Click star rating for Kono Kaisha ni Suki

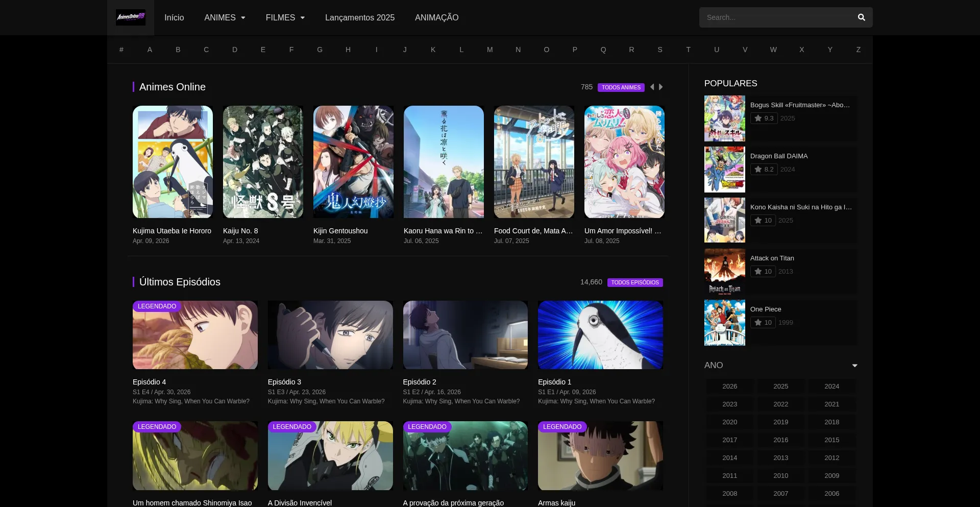[763, 221]
